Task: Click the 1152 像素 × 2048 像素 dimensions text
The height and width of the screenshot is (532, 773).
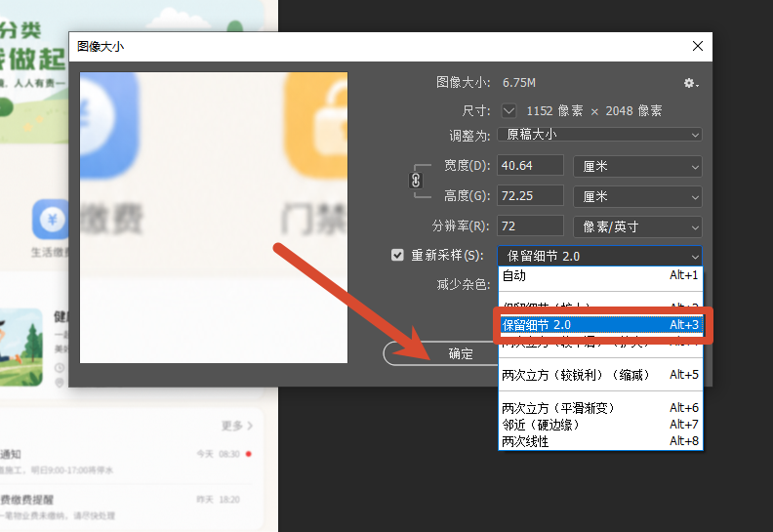Action: point(594,111)
